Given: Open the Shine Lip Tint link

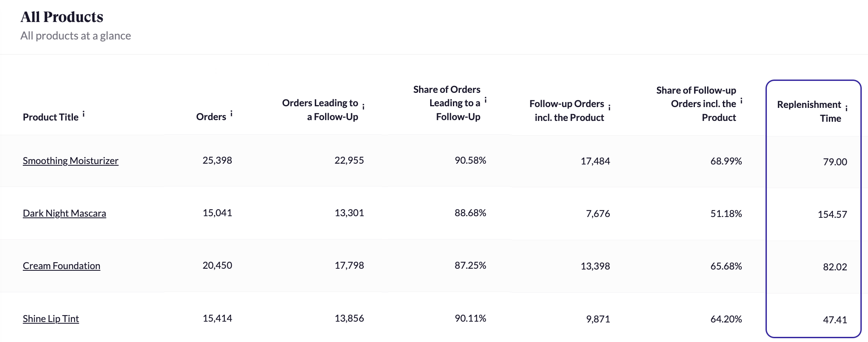Looking at the screenshot, I should point(51,319).
